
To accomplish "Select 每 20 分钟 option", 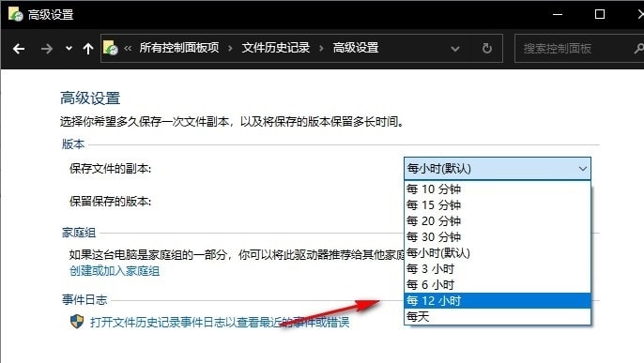I will (x=498, y=221).
